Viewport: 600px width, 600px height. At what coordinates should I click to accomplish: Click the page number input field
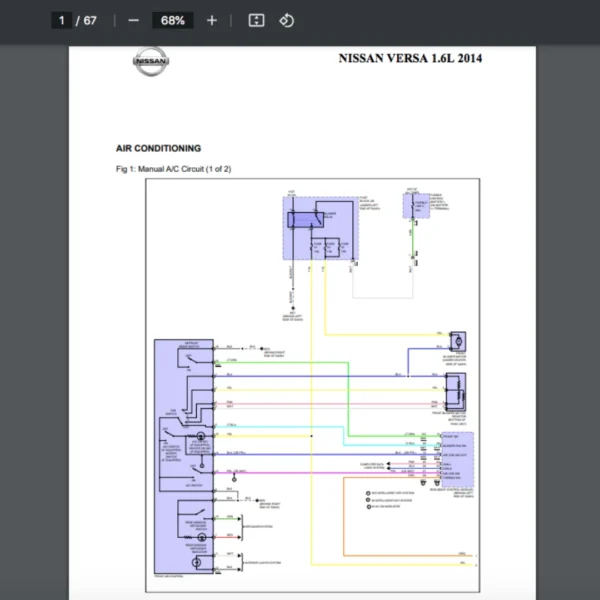tap(62, 20)
